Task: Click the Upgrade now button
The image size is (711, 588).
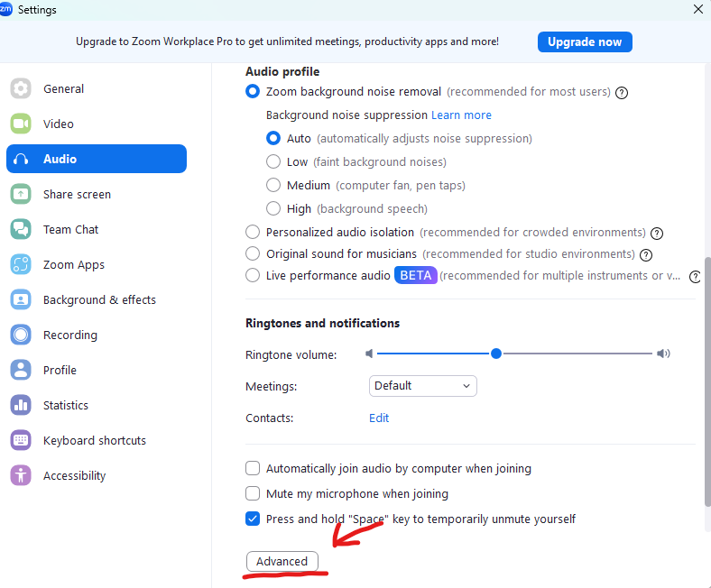Action: pyautogui.click(x=585, y=41)
